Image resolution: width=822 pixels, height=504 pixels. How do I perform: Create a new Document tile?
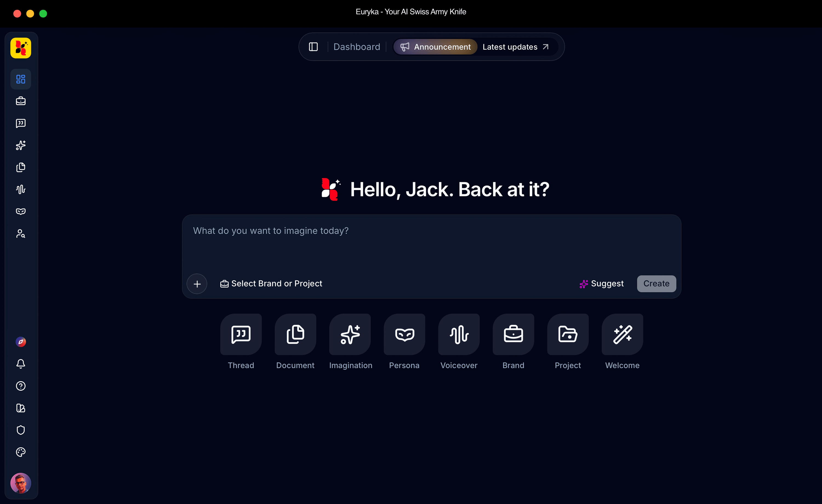[x=295, y=334]
